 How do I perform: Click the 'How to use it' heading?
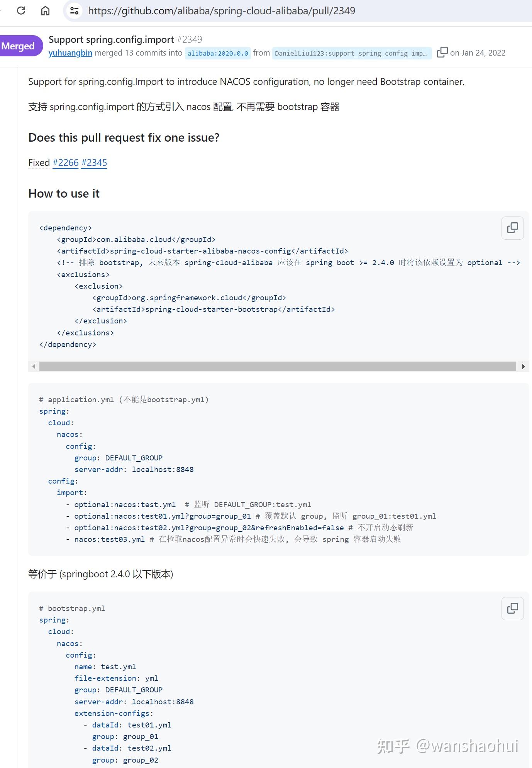click(x=64, y=194)
